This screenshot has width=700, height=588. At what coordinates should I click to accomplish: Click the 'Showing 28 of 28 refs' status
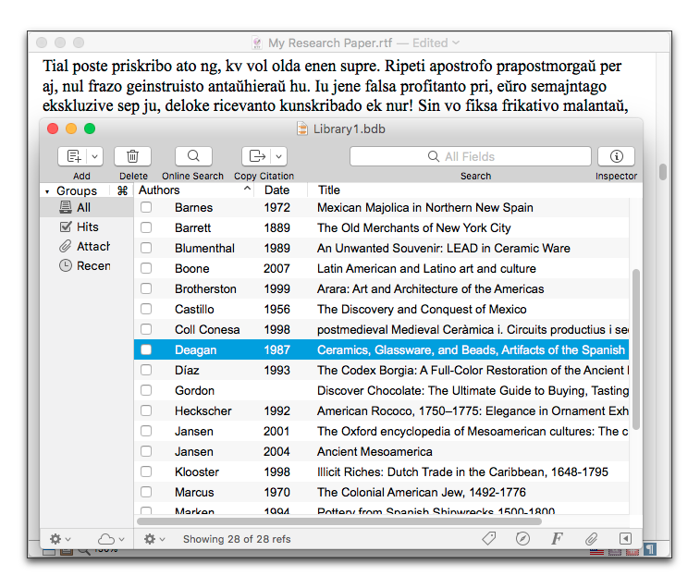point(237,539)
